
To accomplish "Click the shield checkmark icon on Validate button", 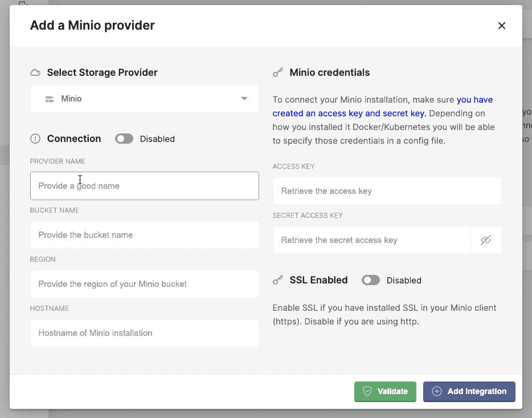I will tap(367, 392).
